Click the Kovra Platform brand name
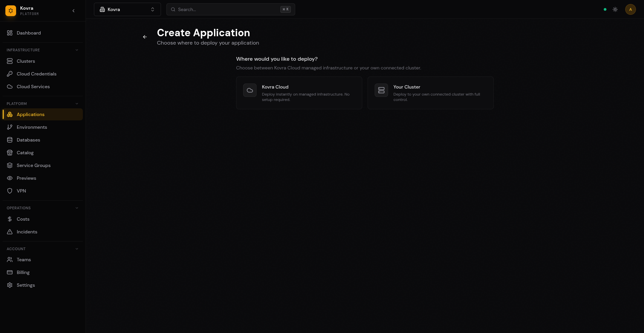Screen dimensions: 644x333 click(x=29, y=11)
